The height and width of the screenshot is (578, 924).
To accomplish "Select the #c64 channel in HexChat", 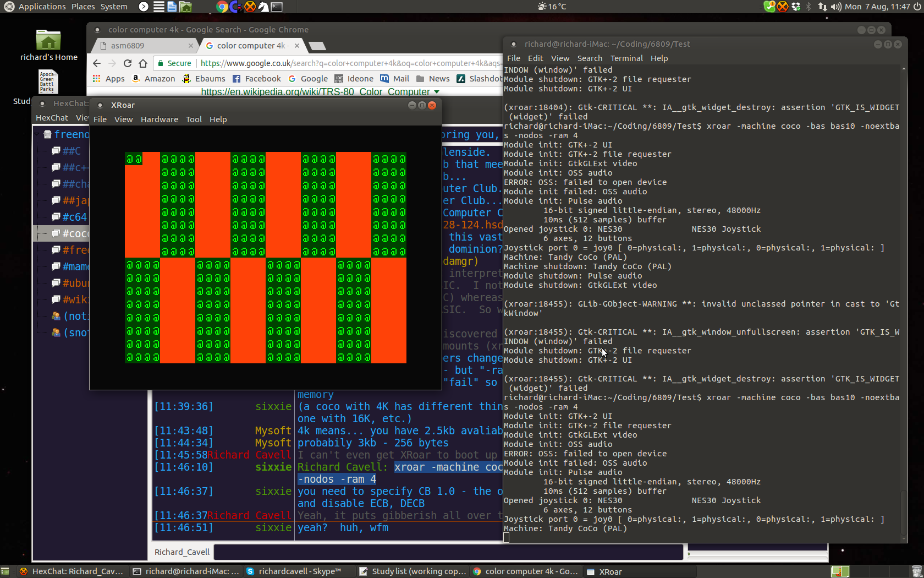I will 74,217.
